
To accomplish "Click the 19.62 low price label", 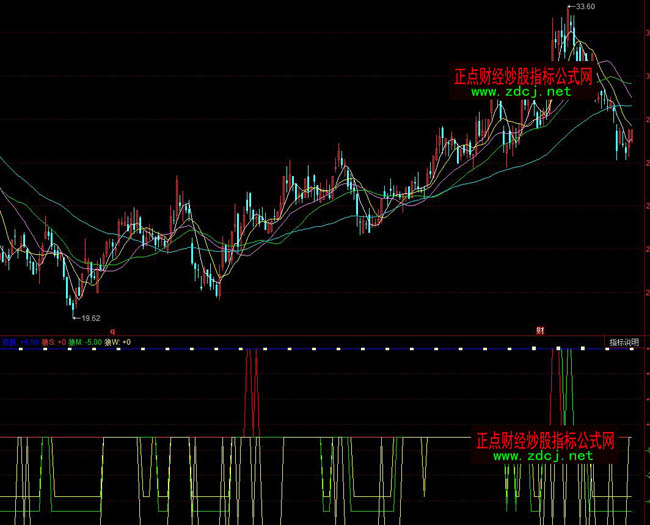I will coord(90,318).
